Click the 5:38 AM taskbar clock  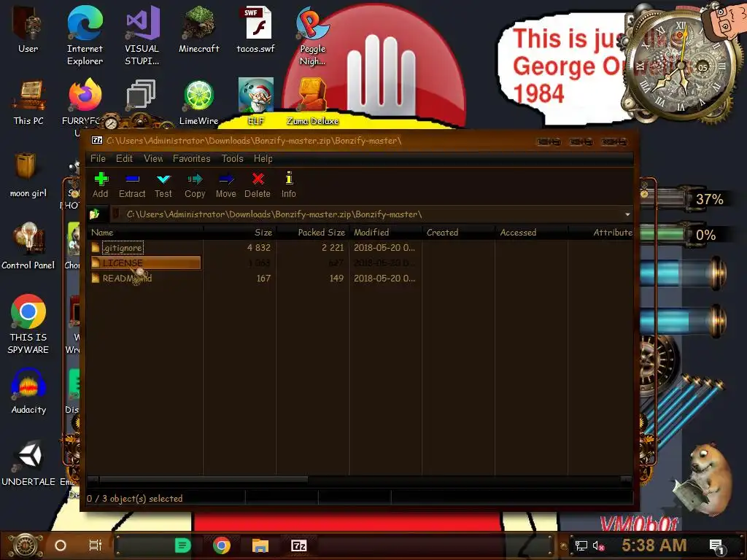click(654, 545)
